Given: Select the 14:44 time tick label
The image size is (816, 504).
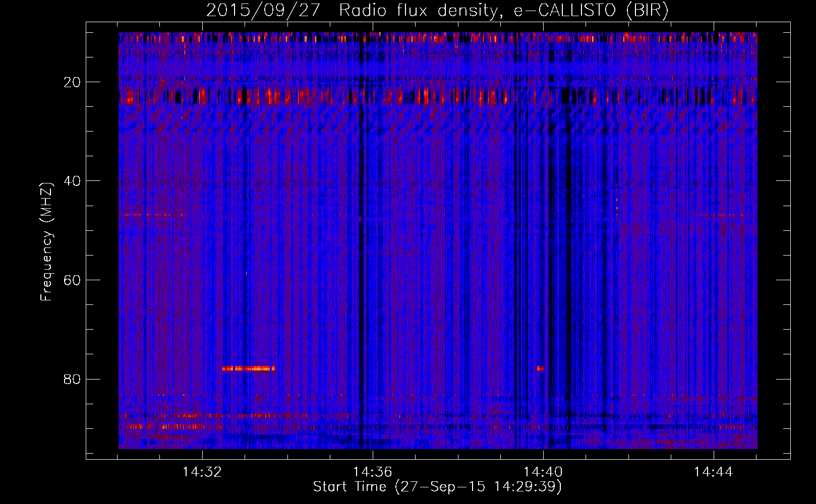Looking at the screenshot, I should 713,472.
